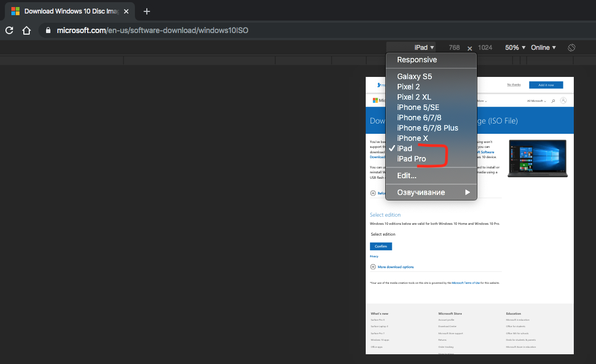Viewport: 596px width, 364px height.
Task: Open the Microsoft Terms of Use link
Action: [465, 283]
